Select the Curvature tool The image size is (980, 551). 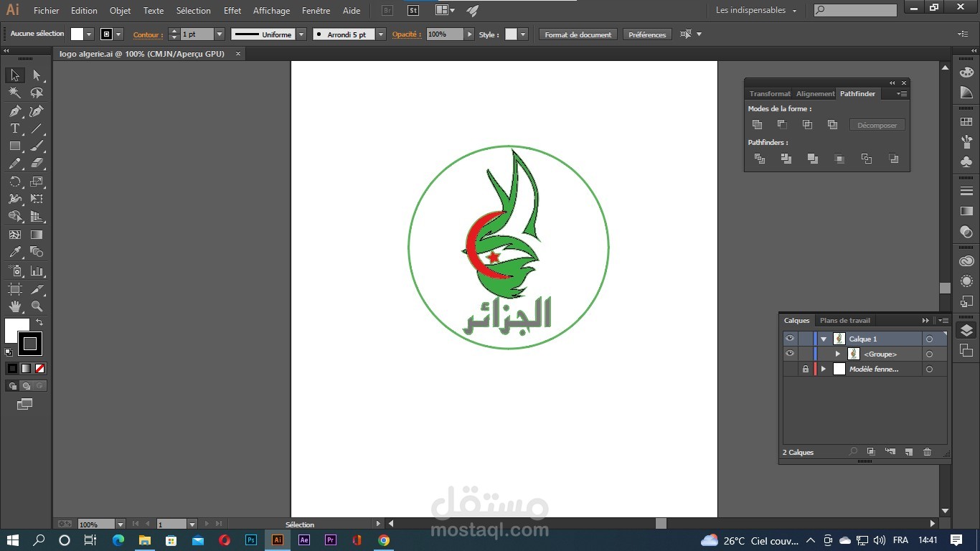point(37,110)
